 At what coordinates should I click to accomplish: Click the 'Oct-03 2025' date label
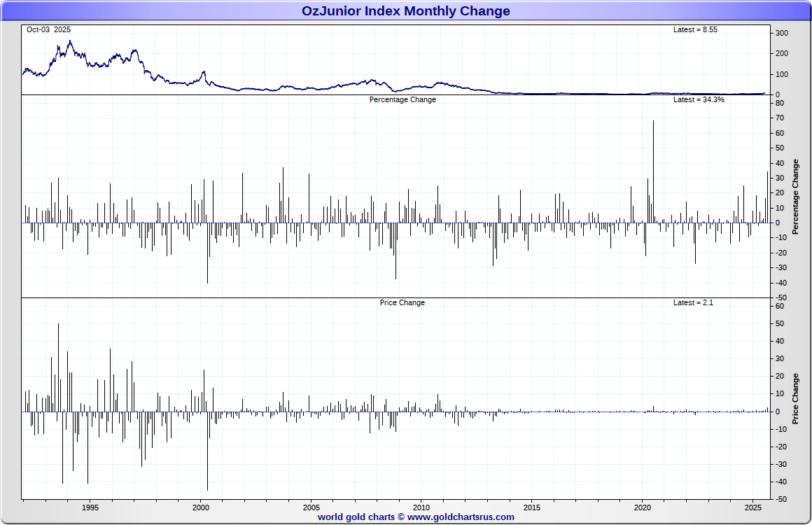tap(49, 29)
